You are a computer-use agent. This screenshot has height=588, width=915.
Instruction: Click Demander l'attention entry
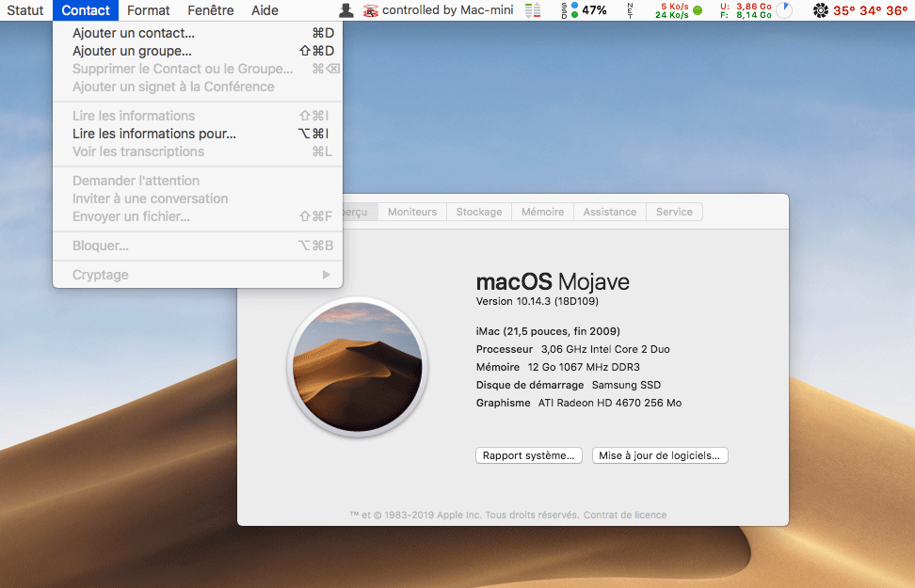tap(198, 181)
